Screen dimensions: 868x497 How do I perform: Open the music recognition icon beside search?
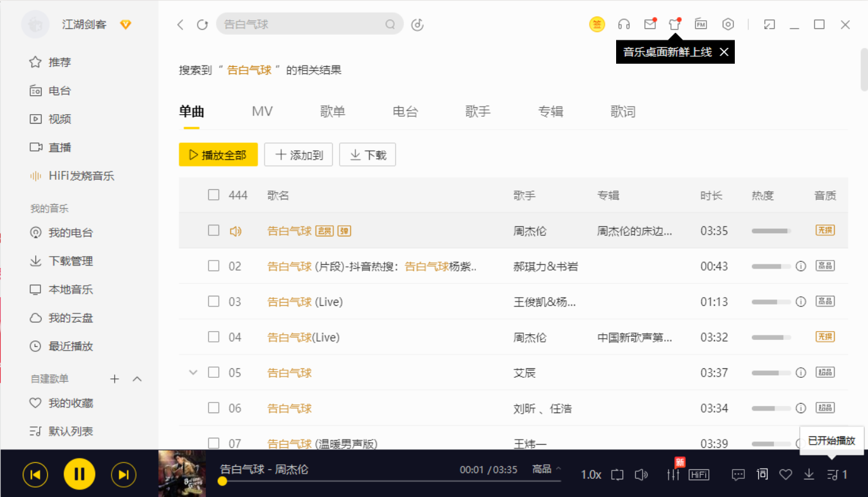pyautogui.click(x=417, y=25)
